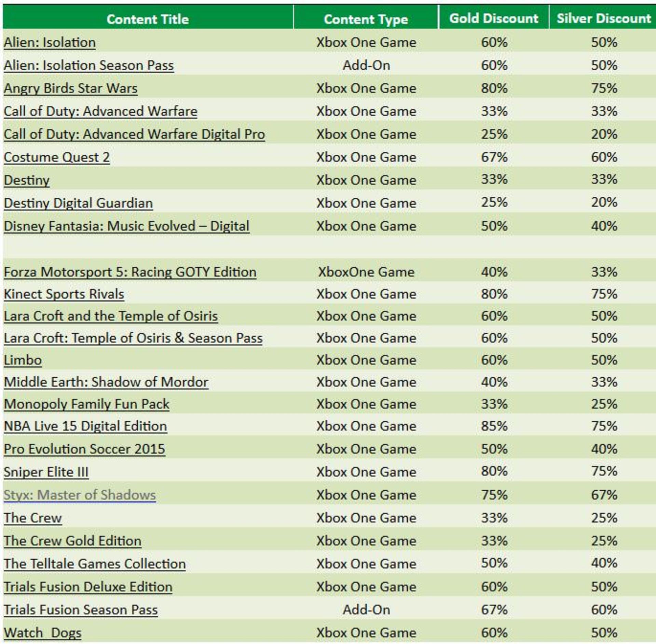
Task: Click the Monopoly Family Fun Pack link
Action: click(86, 404)
